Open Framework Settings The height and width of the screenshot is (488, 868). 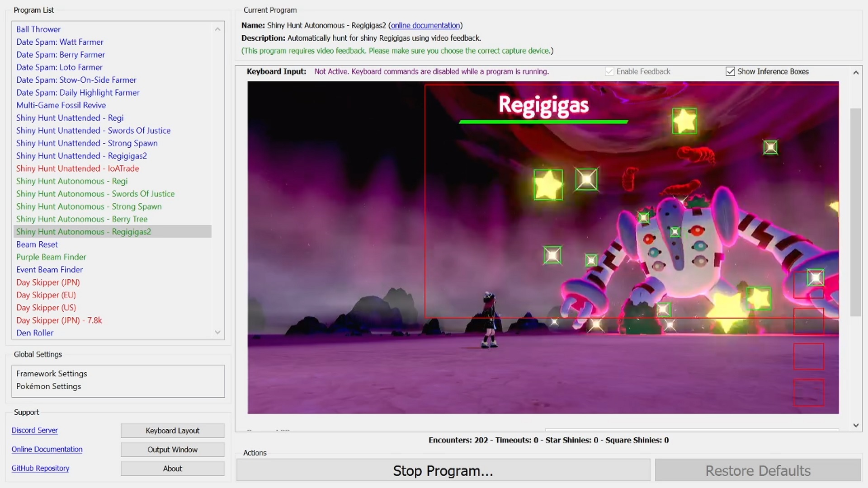52,374
